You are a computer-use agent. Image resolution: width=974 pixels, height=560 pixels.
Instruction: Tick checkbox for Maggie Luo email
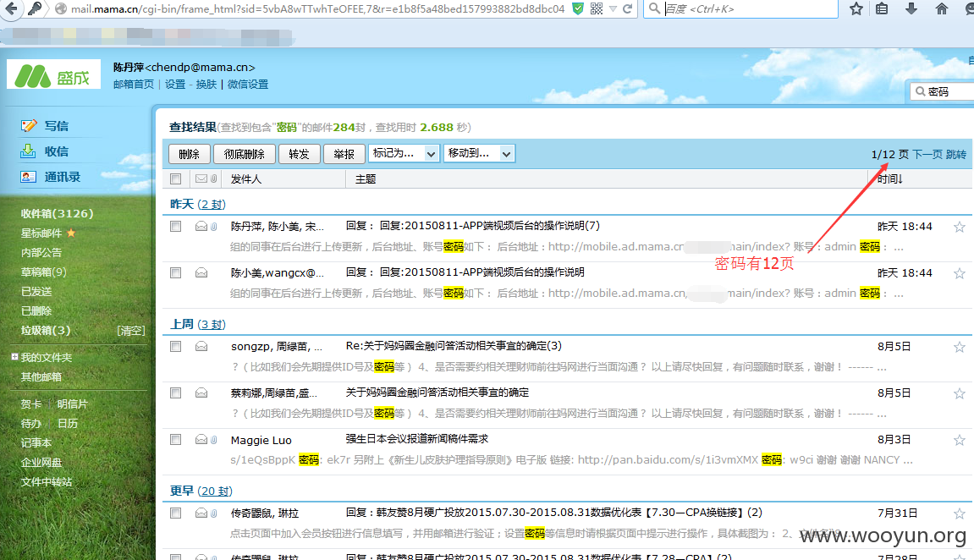point(176,439)
